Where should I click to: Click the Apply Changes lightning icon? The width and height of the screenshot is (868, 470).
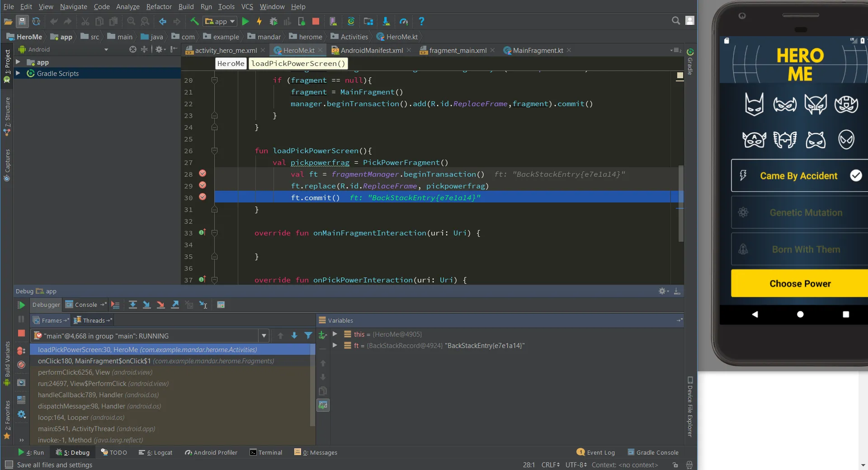point(259,21)
